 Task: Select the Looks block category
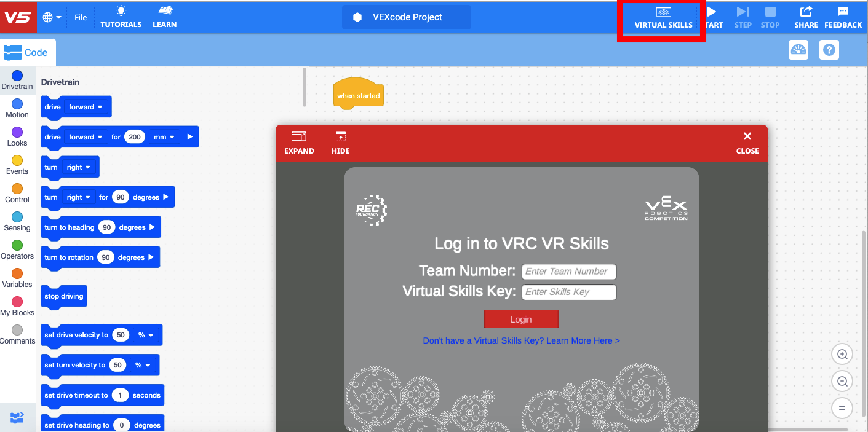pos(17,137)
